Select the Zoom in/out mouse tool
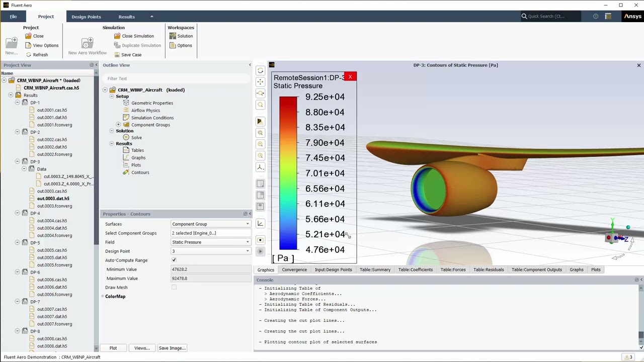 [x=260, y=93]
